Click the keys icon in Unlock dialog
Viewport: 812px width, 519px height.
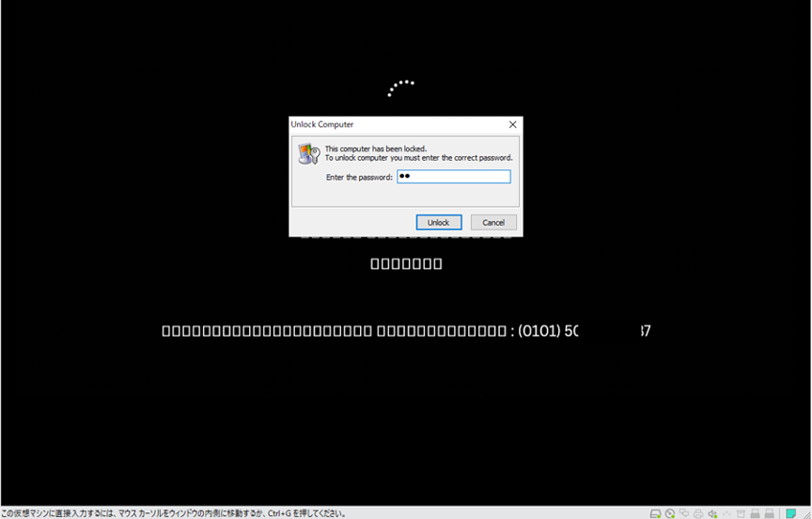[x=309, y=154]
